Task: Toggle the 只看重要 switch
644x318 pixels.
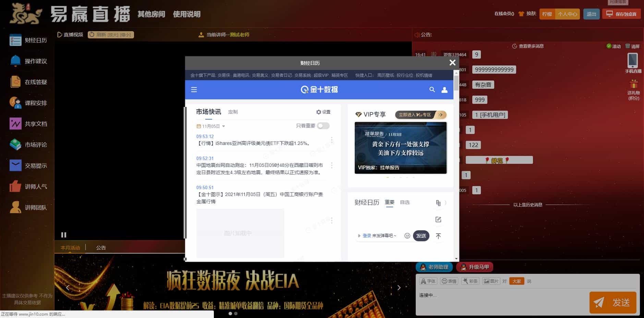Action: (x=323, y=126)
